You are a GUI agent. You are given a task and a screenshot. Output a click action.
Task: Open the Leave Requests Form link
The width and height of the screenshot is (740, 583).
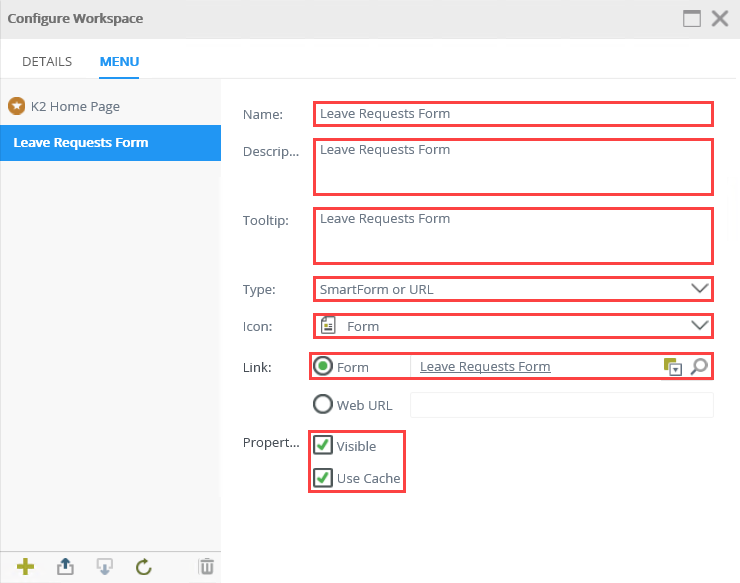[485, 367]
